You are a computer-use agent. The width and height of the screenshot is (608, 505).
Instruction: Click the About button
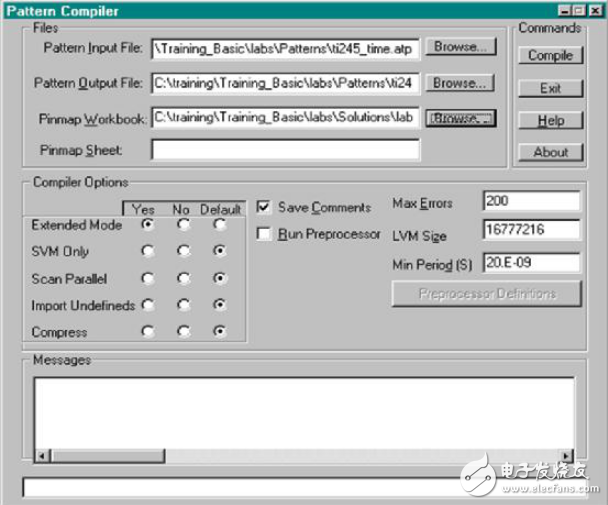(550, 152)
